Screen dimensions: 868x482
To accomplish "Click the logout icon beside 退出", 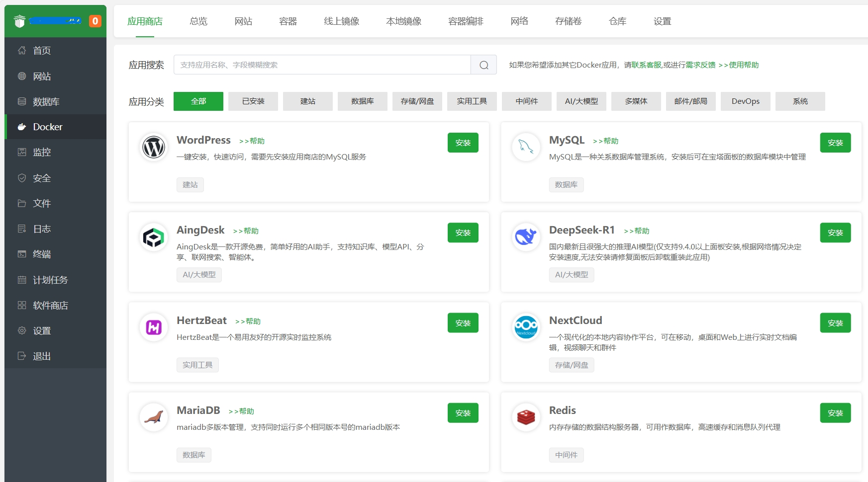I will (x=22, y=356).
